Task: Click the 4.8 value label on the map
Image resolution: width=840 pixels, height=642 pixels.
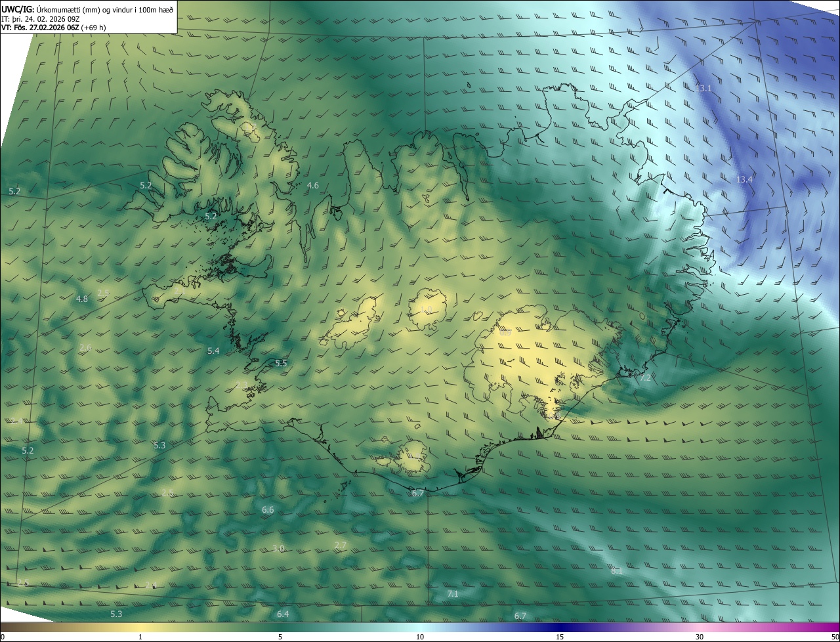Action: 82,299
